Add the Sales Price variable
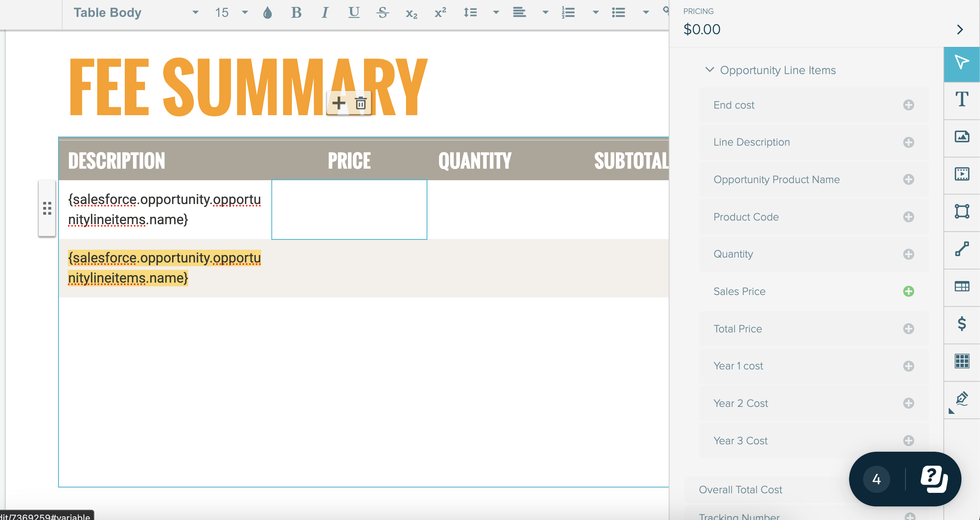 (x=908, y=291)
